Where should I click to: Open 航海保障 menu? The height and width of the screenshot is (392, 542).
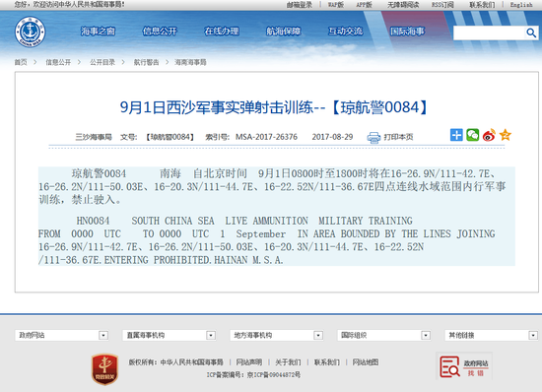284,32
